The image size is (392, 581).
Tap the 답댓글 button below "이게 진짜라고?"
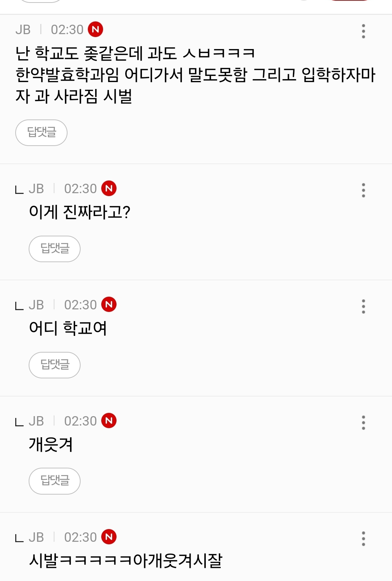[54, 249]
